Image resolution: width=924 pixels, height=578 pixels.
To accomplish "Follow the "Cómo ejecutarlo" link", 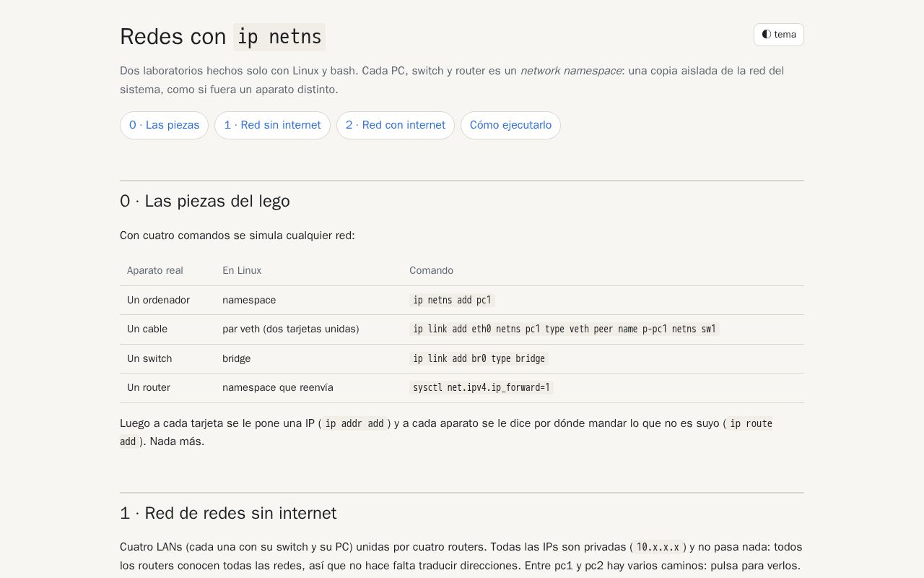I will (x=510, y=125).
